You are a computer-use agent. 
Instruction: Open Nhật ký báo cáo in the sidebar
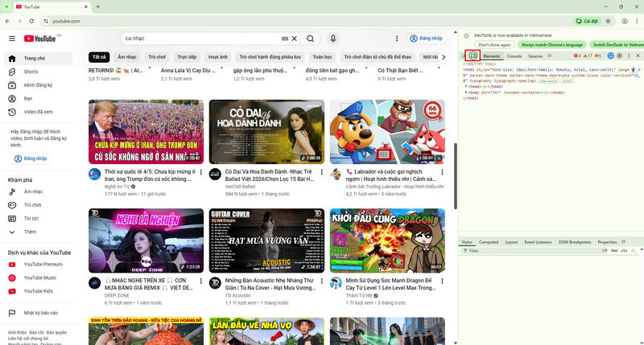[39, 313]
